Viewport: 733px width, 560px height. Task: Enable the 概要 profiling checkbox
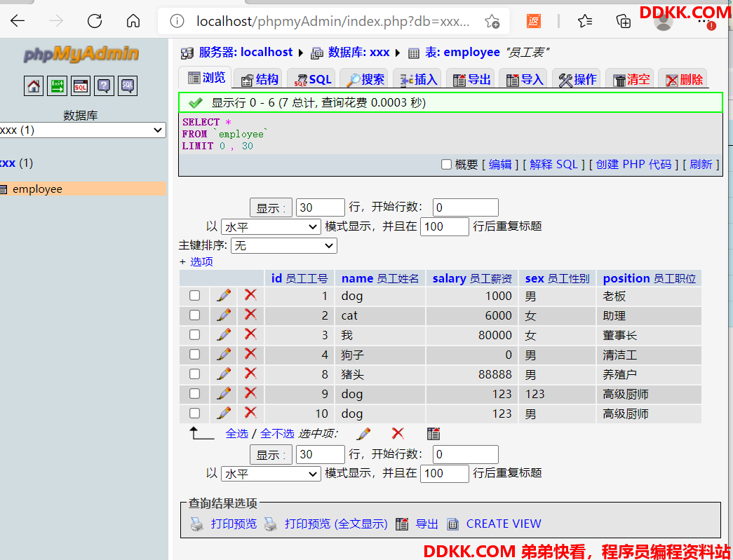click(x=446, y=165)
